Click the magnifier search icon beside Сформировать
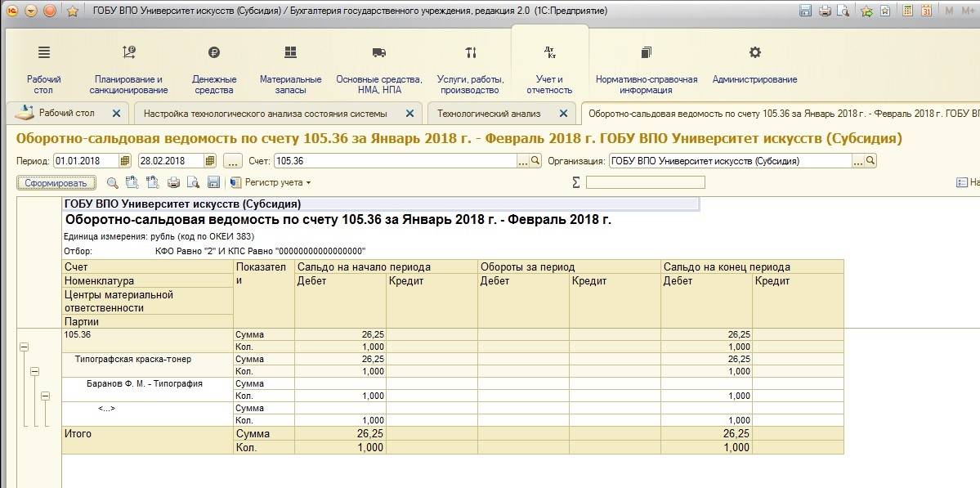980x488 pixels. click(113, 182)
